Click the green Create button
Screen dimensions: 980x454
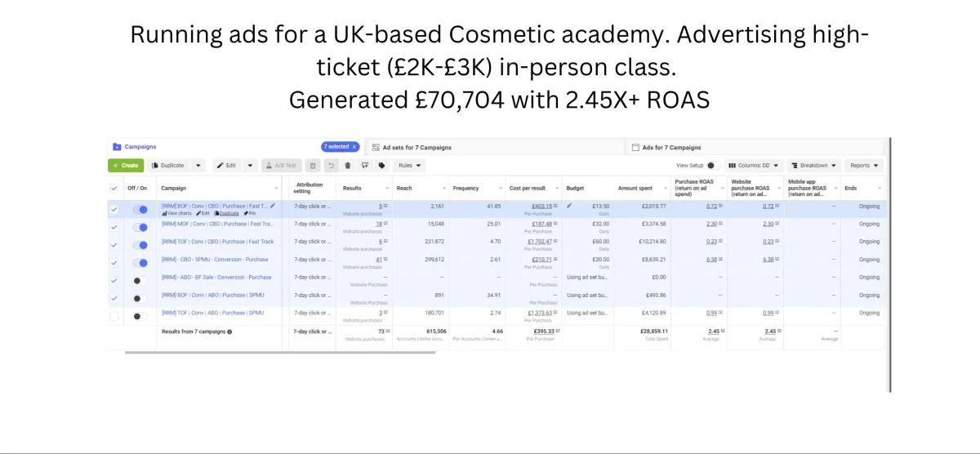[126, 165]
